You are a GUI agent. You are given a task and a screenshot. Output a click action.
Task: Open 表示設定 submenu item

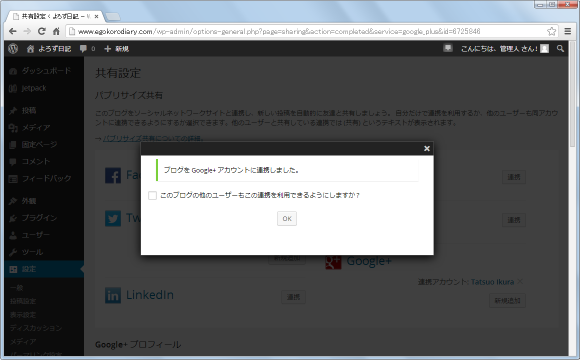click(x=23, y=314)
